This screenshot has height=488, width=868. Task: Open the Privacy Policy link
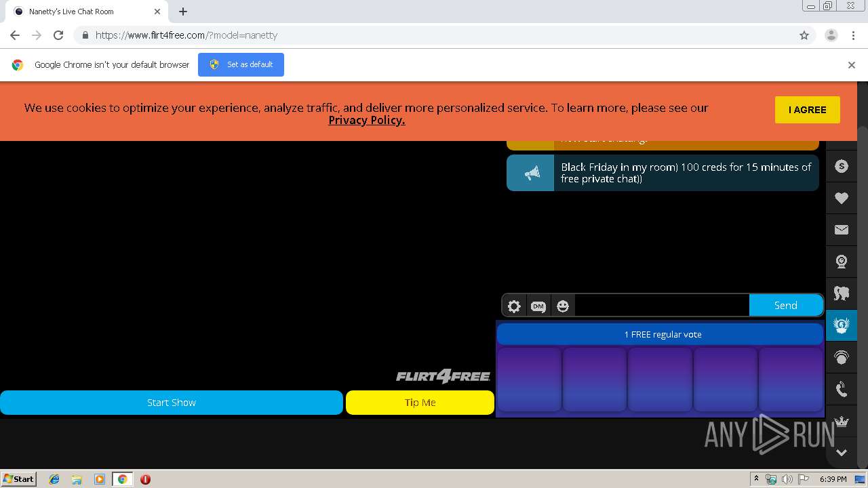367,120
